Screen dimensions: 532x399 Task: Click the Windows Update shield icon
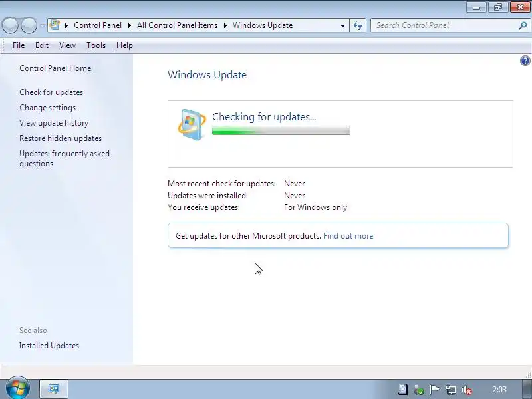[192, 124]
